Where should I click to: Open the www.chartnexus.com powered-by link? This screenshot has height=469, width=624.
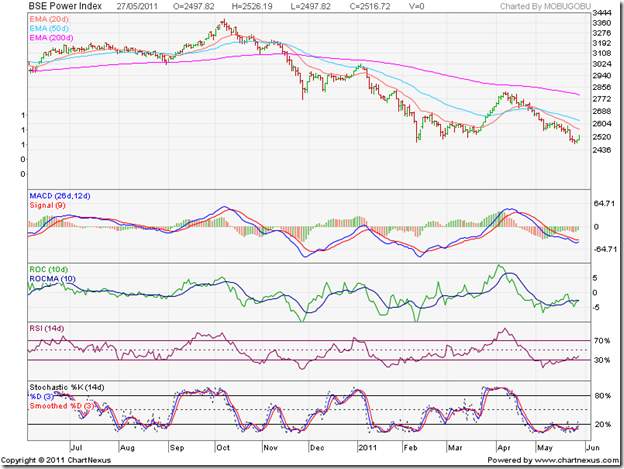(576, 460)
